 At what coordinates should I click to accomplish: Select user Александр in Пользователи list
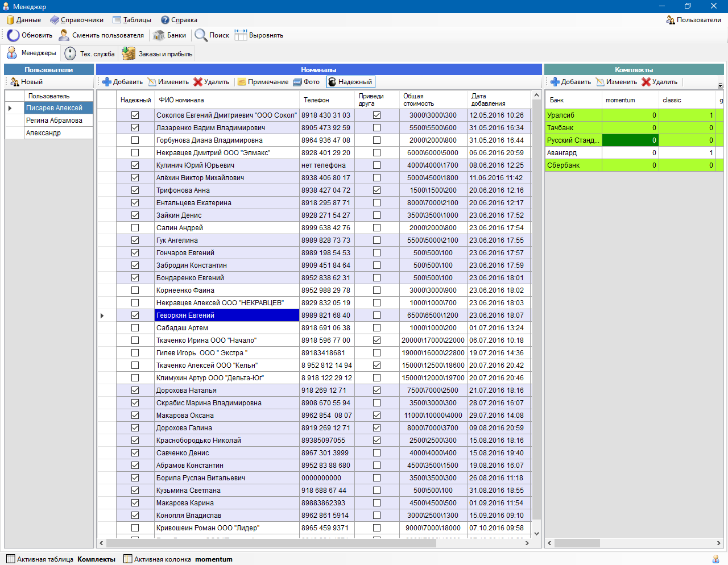(59, 133)
